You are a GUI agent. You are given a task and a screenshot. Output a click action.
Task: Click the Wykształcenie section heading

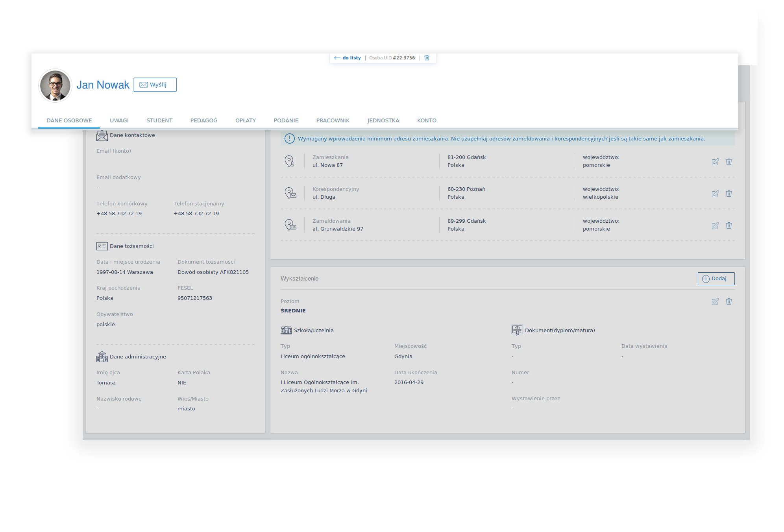300,279
